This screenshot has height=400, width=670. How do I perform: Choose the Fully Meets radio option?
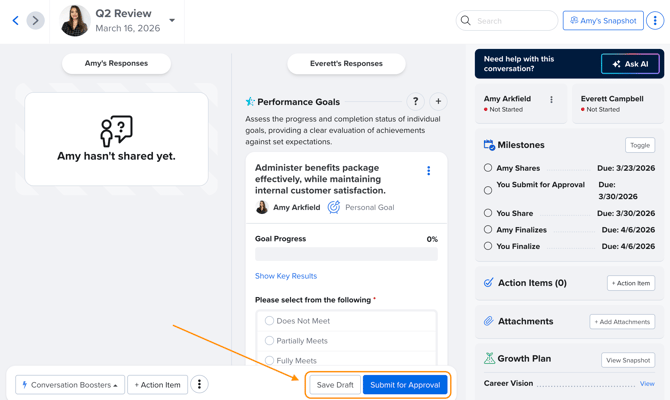[x=269, y=361]
